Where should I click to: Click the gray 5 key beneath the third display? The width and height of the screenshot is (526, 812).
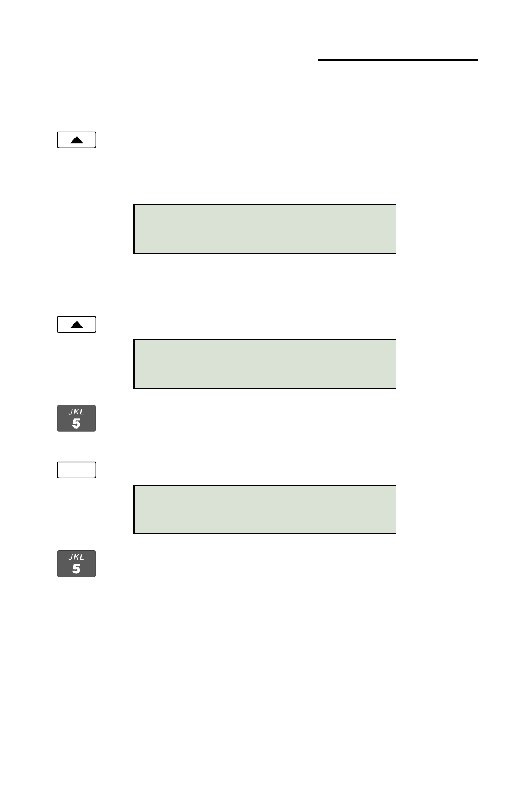[x=77, y=564]
